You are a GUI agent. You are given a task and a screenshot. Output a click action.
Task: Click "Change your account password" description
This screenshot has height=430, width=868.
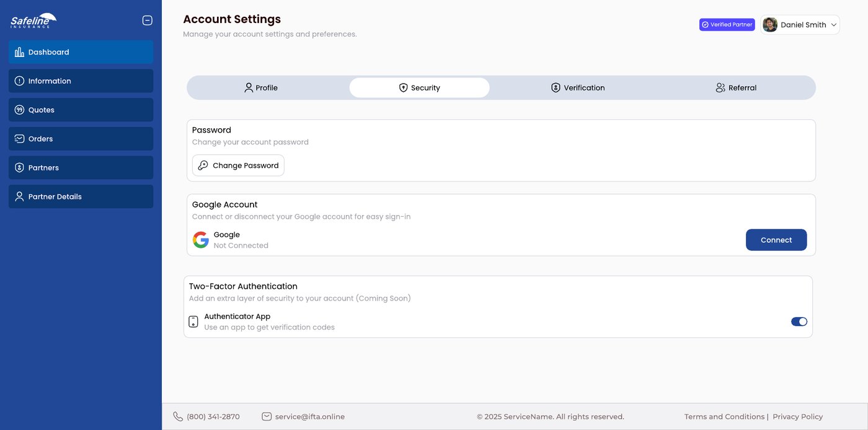tap(250, 142)
